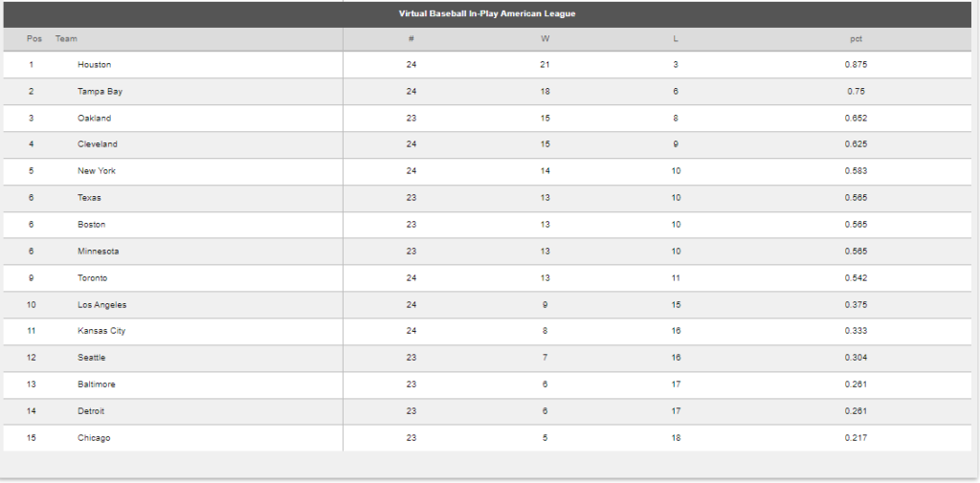Open the New York team entry
Image resolution: width=980 pixels, height=483 pixels.
[x=97, y=171]
